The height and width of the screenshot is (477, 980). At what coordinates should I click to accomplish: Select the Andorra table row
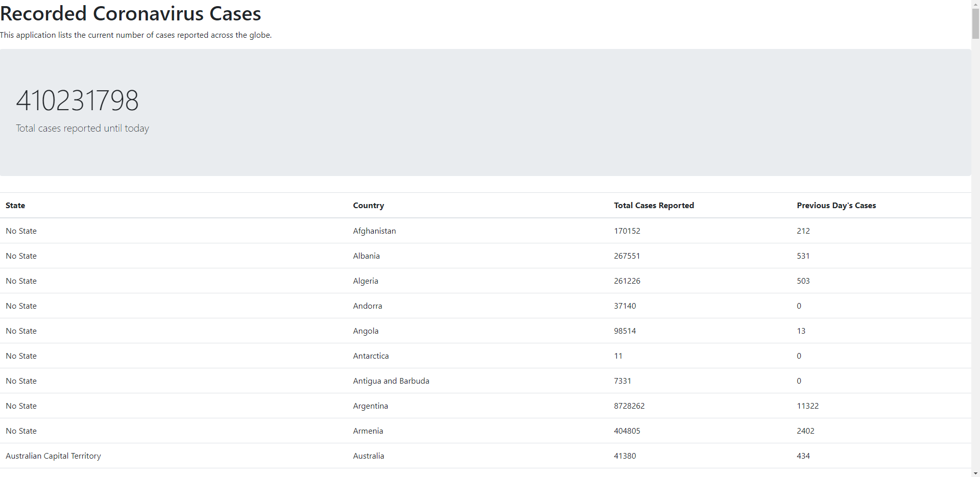[367, 306]
